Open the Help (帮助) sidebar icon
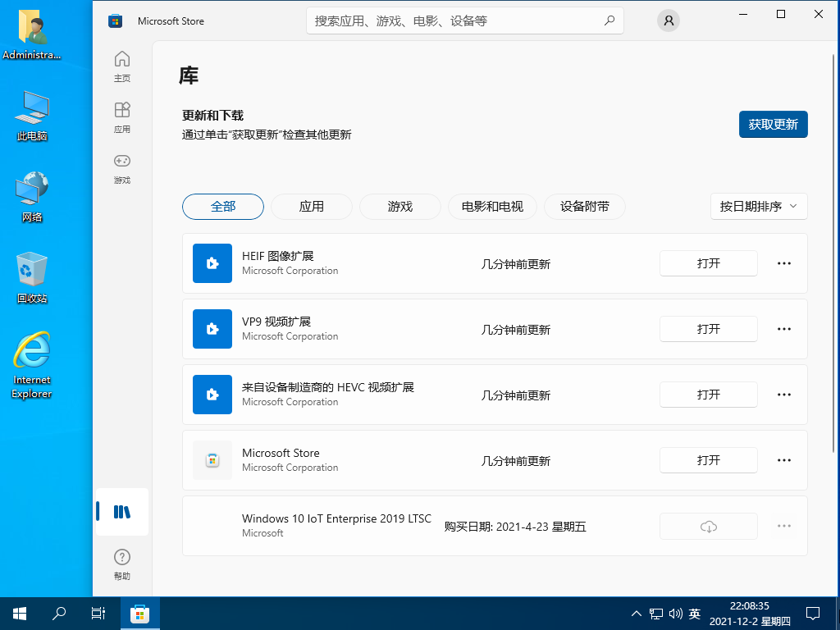Viewport: 840px width, 630px height. pyautogui.click(x=122, y=564)
